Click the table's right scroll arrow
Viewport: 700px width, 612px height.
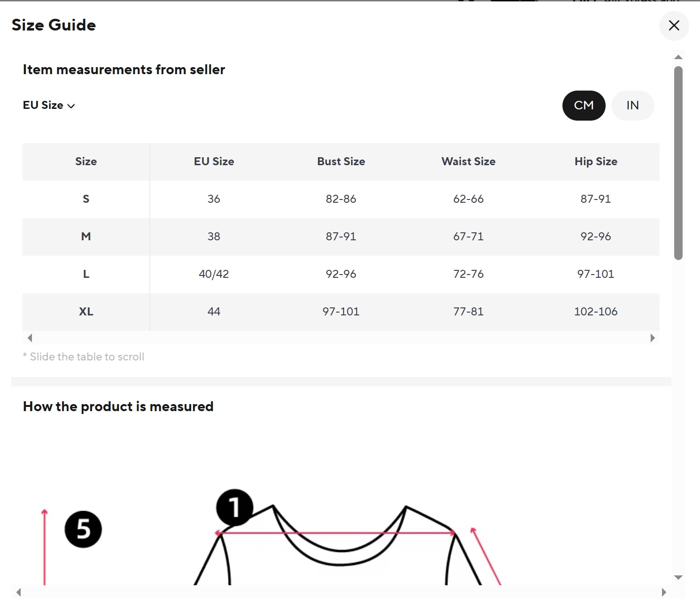(652, 338)
